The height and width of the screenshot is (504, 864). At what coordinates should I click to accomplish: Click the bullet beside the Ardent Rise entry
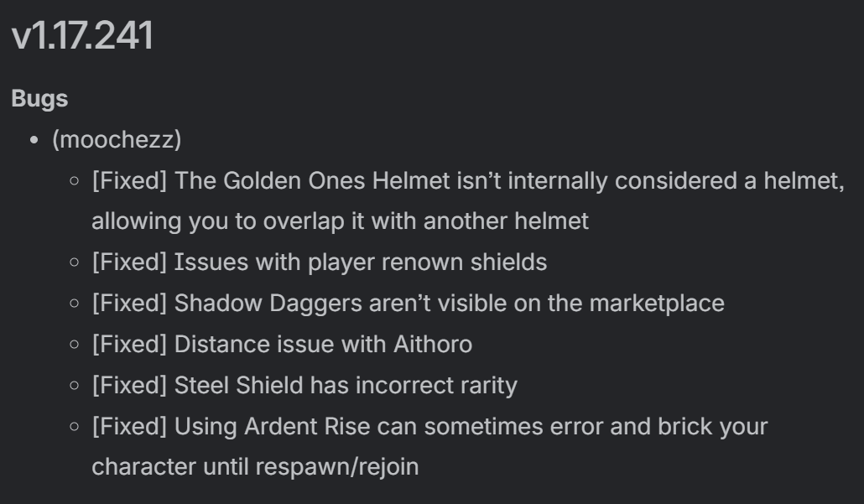point(74,428)
